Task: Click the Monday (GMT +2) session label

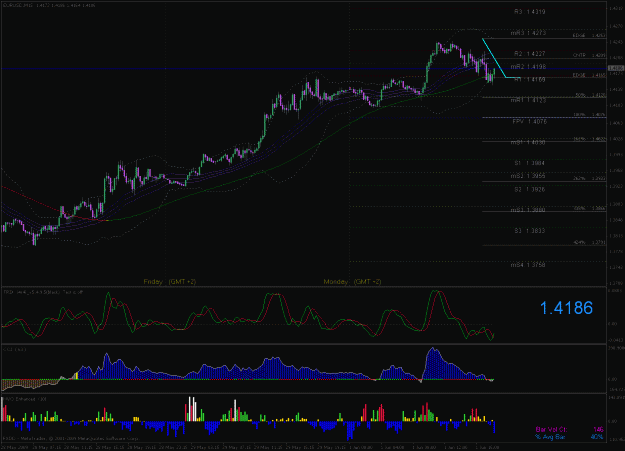Action: pos(352,282)
